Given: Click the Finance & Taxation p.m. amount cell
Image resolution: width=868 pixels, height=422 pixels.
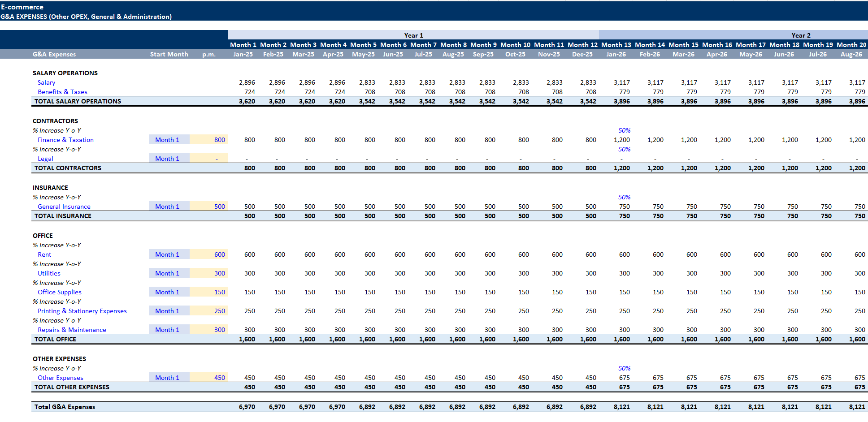Looking at the screenshot, I should (209, 140).
